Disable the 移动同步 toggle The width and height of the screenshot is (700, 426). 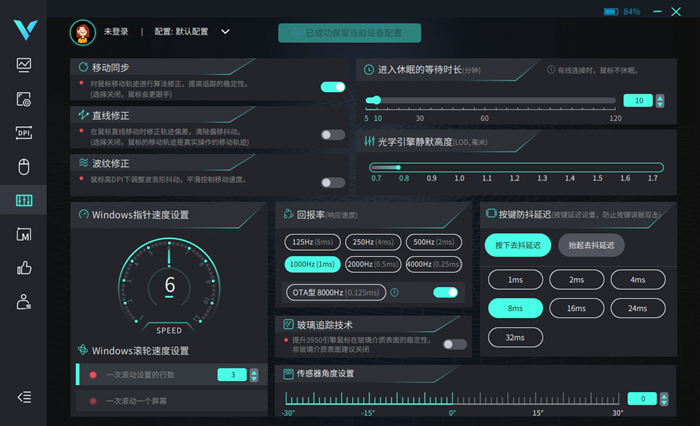(x=332, y=87)
